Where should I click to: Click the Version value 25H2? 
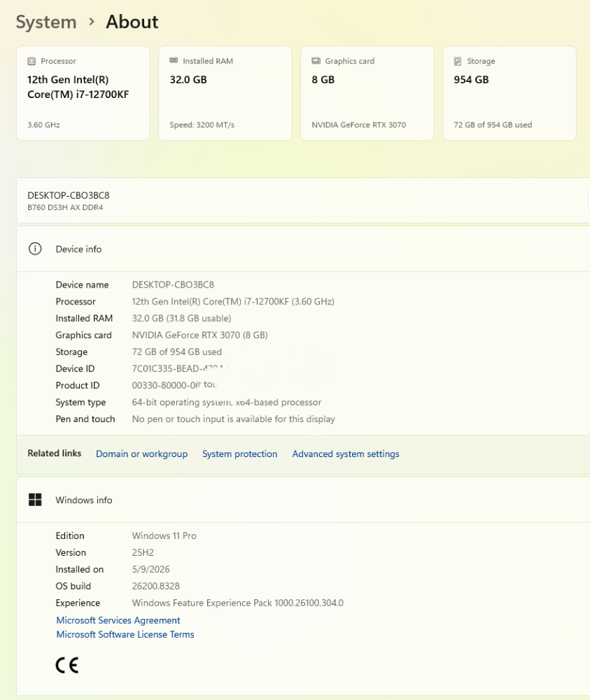click(x=142, y=553)
